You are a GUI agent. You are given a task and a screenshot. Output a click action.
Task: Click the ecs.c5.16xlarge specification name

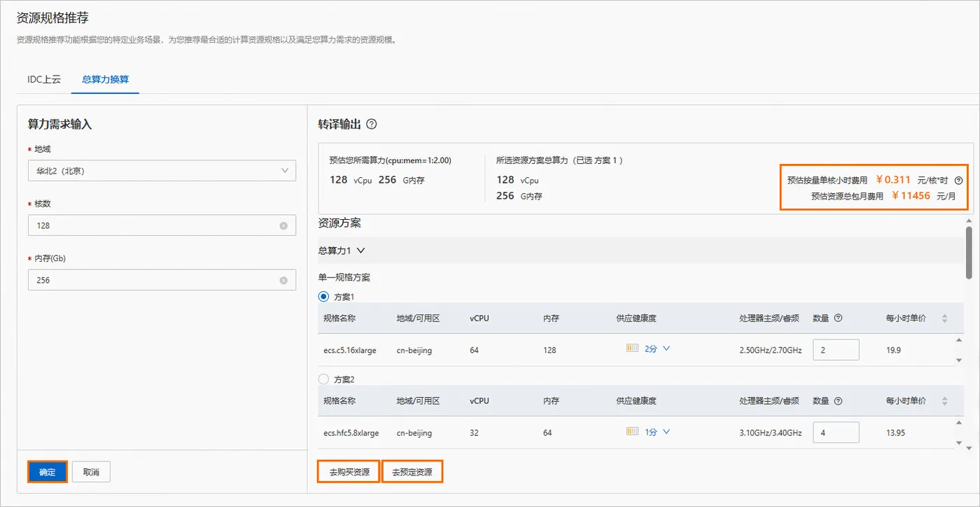[x=350, y=350]
